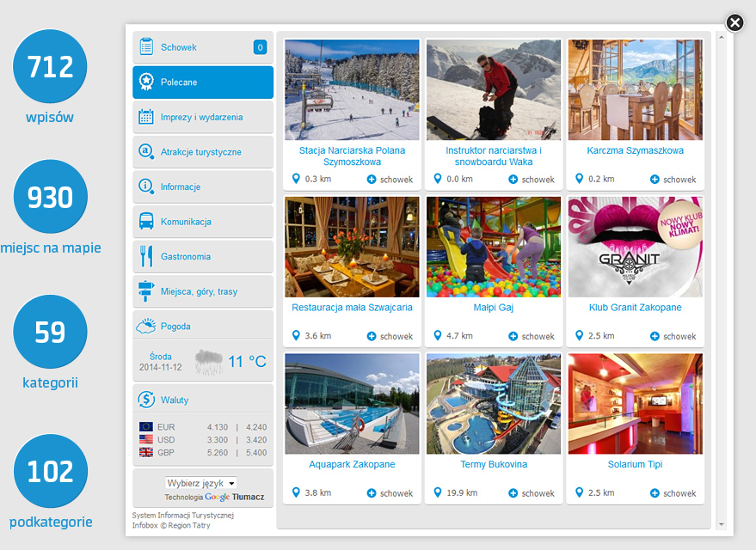Add Karczma Szymaszkowa to schowek
Viewport: 756px width, 550px height.
pyautogui.click(x=673, y=180)
